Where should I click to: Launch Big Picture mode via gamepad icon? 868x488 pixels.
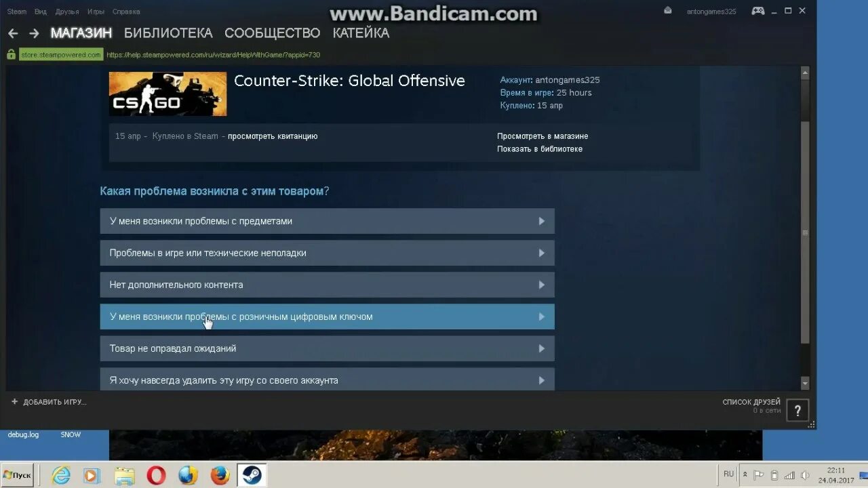point(758,11)
